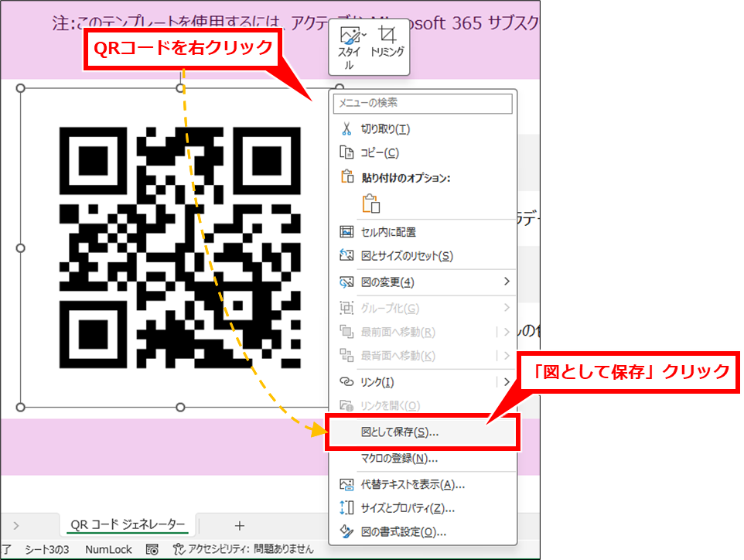Expand Bring to Front (最前面へ移動) submenu arrow
The height and width of the screenshot is (560, 744).
click(507, 332)
